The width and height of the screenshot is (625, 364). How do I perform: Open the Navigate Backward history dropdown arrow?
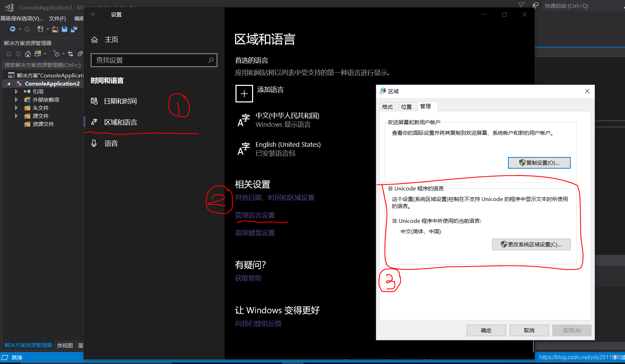[20, 29]
